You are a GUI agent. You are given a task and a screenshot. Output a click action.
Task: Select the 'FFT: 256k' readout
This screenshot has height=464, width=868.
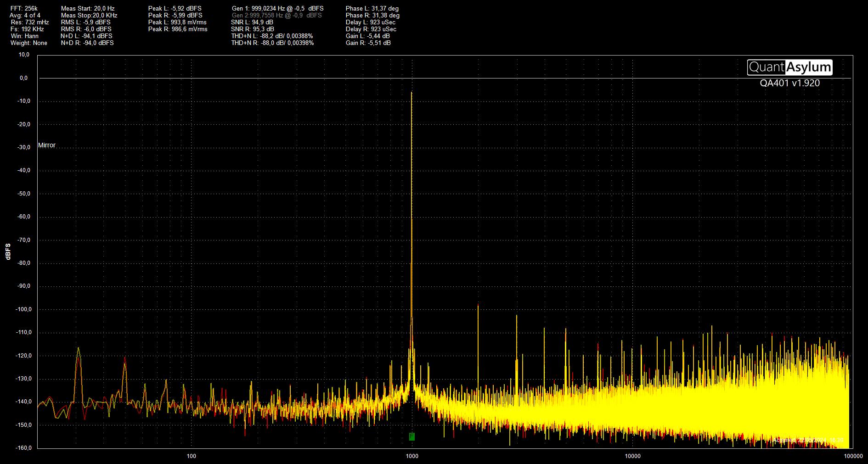tap(24, 8)
